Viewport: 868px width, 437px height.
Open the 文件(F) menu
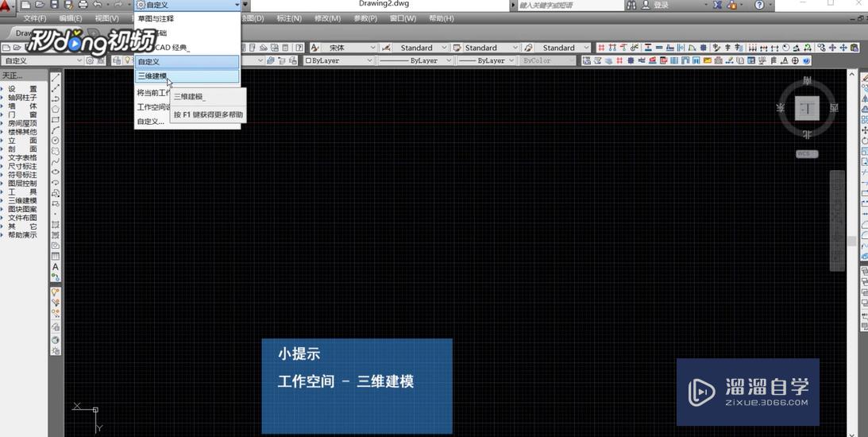tap(35, 18)
